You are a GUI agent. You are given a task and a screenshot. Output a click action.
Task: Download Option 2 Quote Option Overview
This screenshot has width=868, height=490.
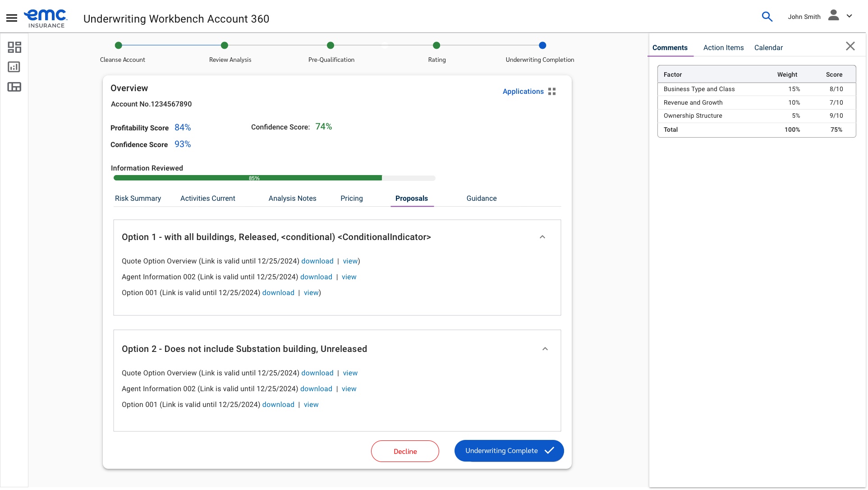pos(317,373)
